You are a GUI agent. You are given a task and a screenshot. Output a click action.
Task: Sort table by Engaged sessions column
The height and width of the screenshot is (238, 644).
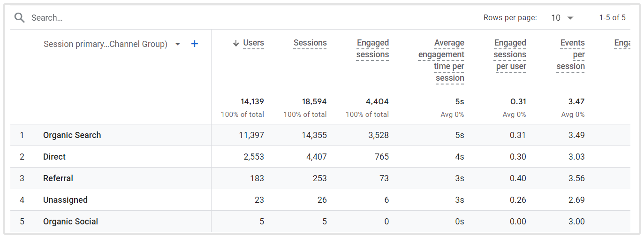pyautogui.click(x=372, y=49)
